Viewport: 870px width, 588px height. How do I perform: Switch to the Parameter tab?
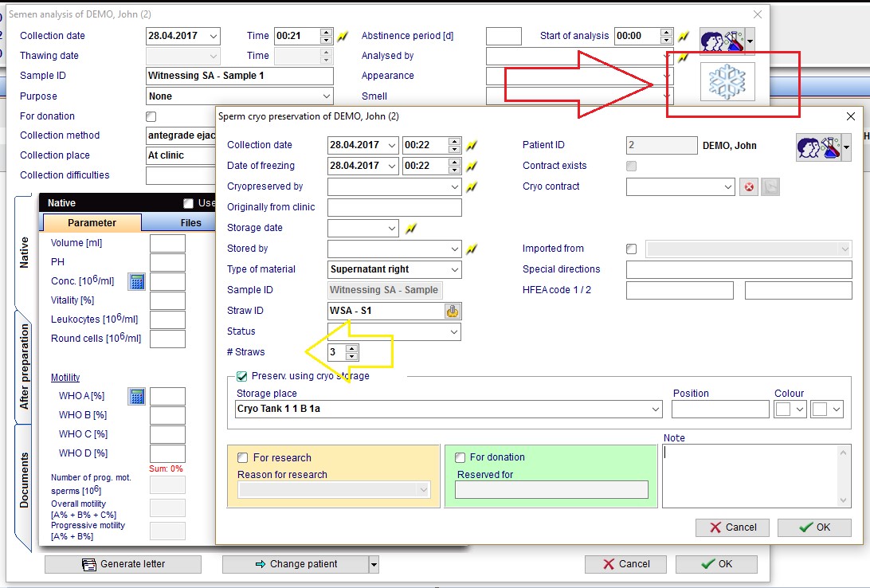click(x=92, y=223)
